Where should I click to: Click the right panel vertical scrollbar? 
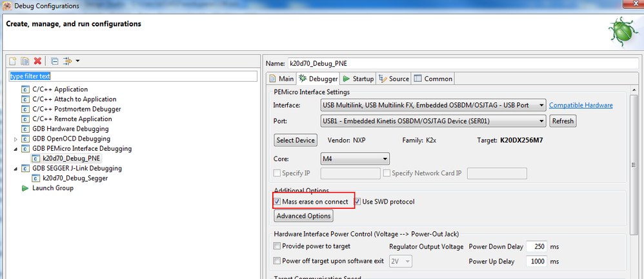(634, 165)
